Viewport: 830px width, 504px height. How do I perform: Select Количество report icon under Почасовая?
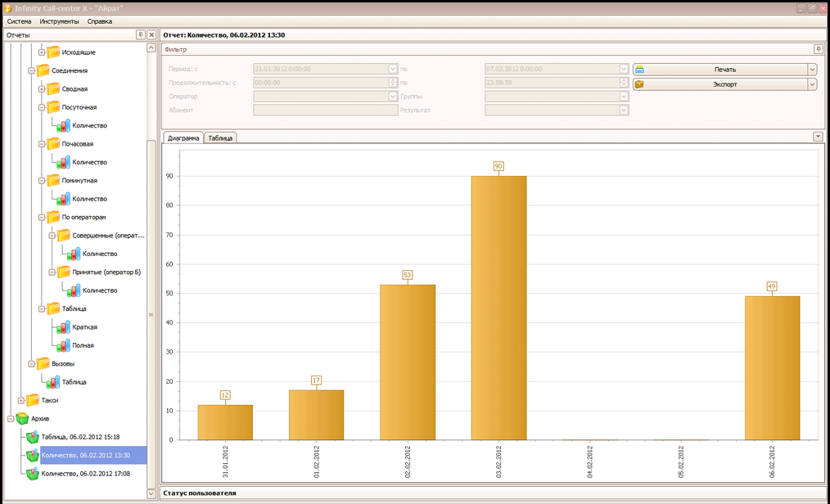click(x=64, y=162)
